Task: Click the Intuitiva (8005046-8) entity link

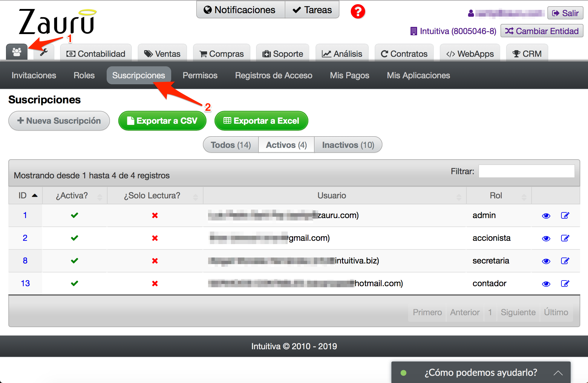Action: click(x=458, y=31)
